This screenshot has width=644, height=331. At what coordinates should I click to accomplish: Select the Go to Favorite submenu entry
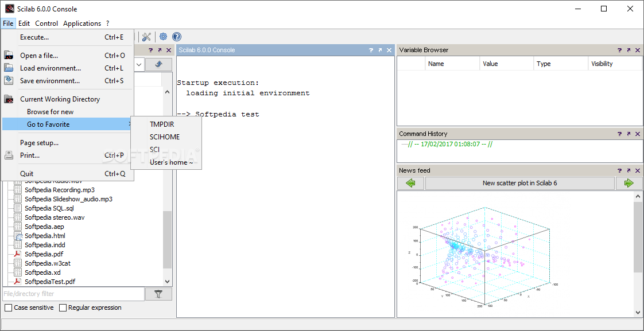click(x=67, y=124)
